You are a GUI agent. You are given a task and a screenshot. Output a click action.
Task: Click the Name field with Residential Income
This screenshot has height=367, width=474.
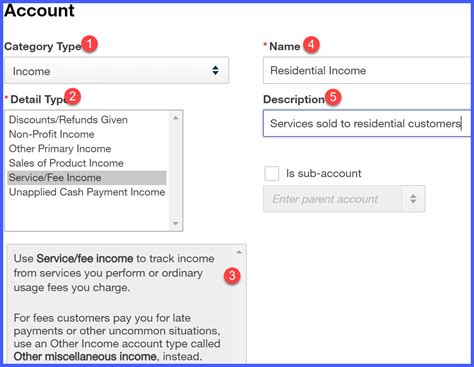pos(368,70)
